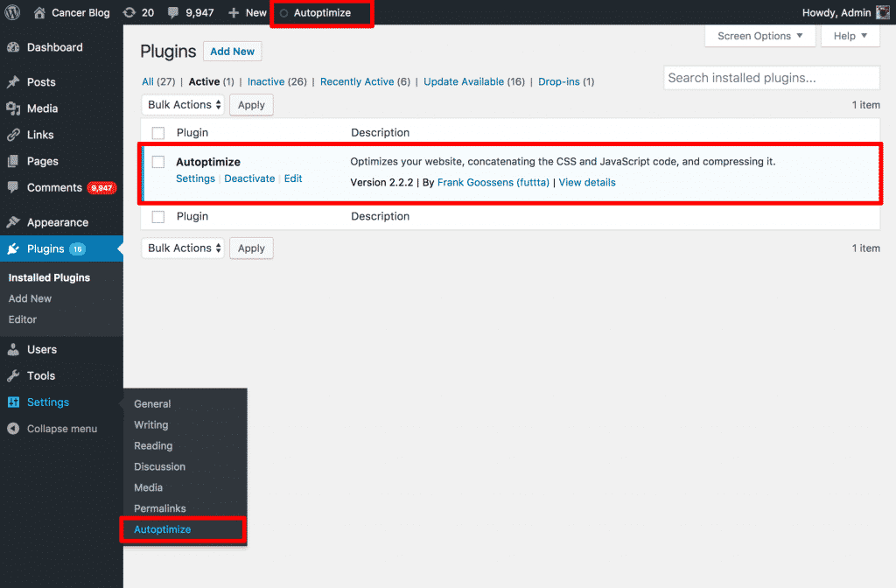The image size is (896, 588).
Task: Click the search installed plugins field
Action: [x=770, y=78]
